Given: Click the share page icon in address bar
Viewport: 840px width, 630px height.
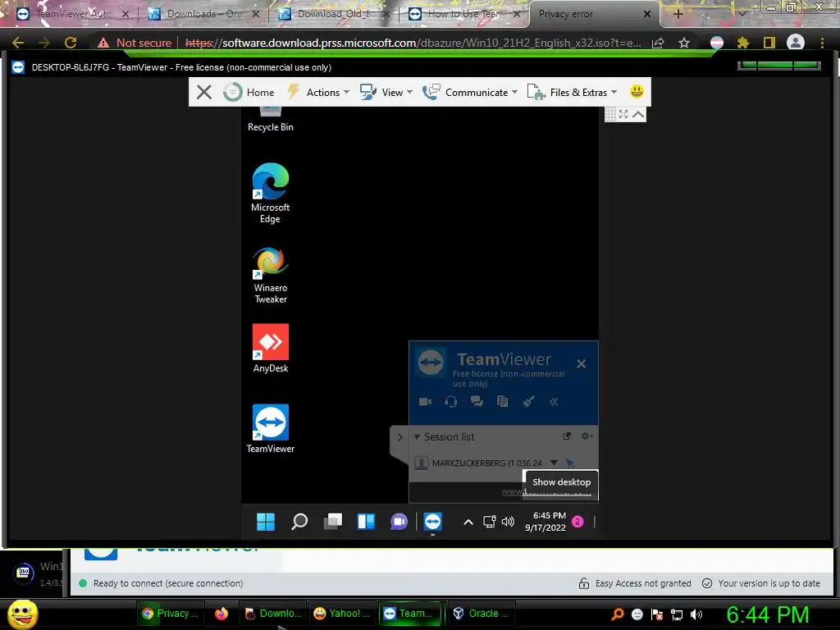Looking at the screenshot, I should point(658,43).
